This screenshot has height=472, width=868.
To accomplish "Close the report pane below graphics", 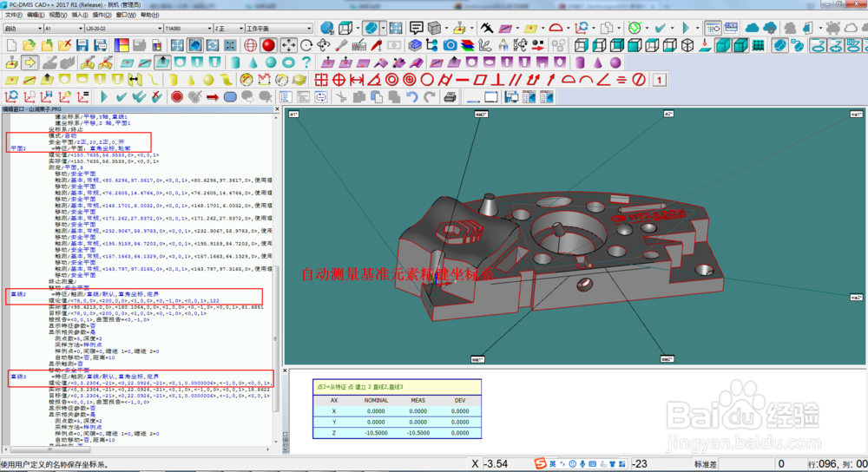I will point(286,370).
